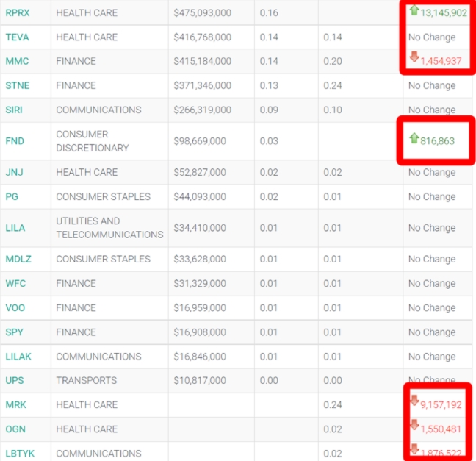Screen dimensions: 476x461
Task: Click the red down arrow beside 1,550,481
Action: pyautogui.click(x=414, y=424)
